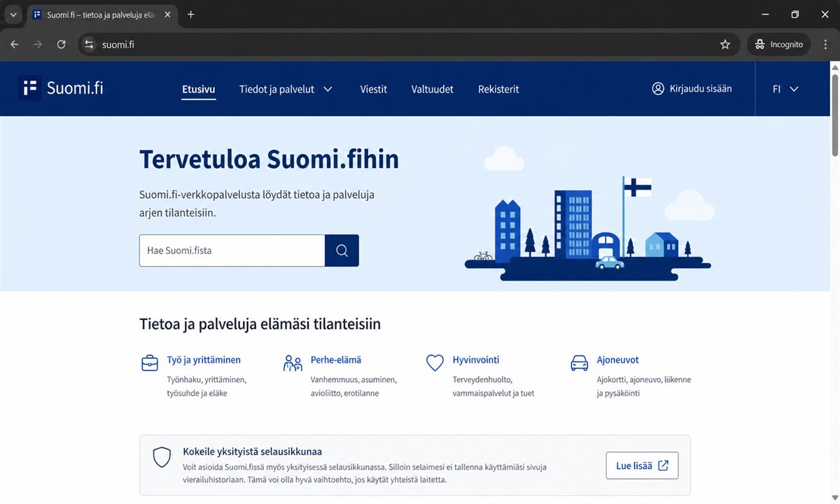Open the Valtuudet navigation item

click(433, 89)
